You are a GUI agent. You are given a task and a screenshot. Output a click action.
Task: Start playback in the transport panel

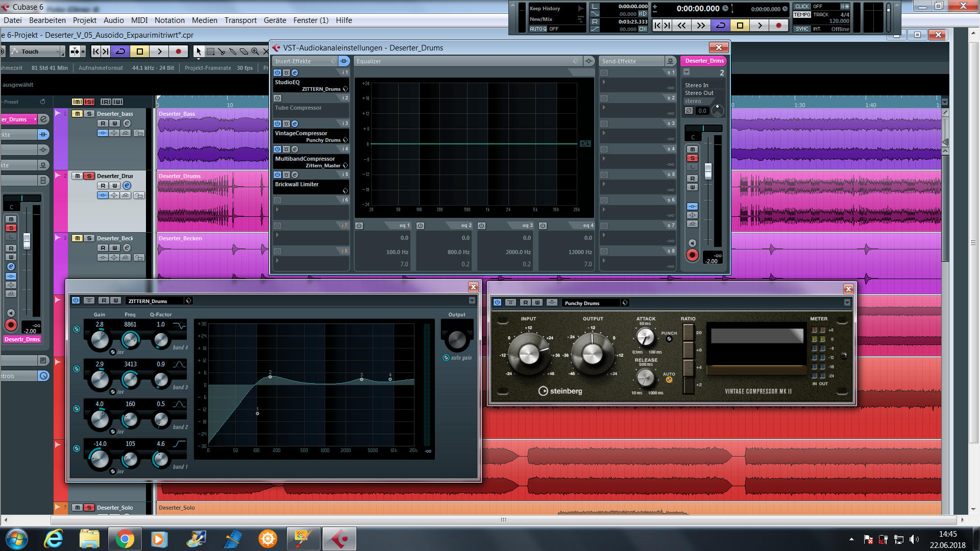[759, 25]
